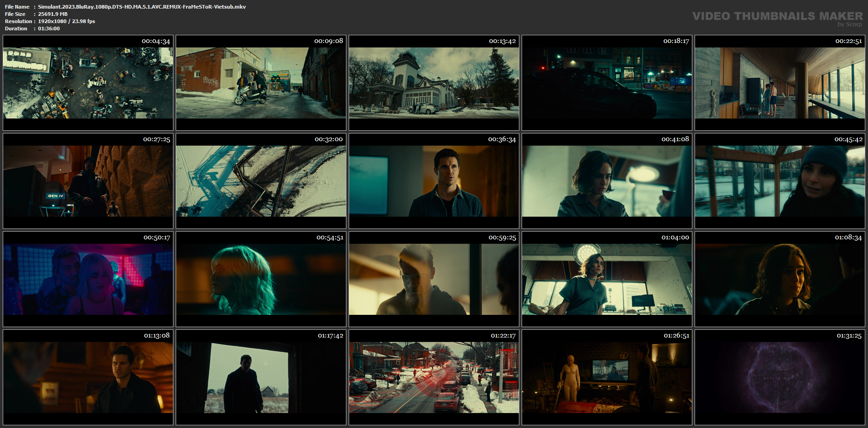Viewport: 868px width, 428px height.
Task: Click the timestamp label 01:04:00
Action: click(675, 238)
